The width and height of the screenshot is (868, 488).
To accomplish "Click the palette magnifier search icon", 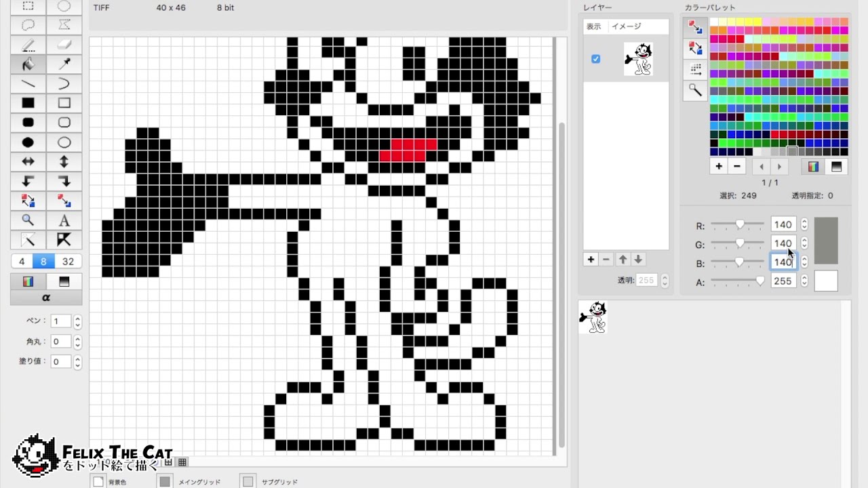I will click(x=695, y=89).
